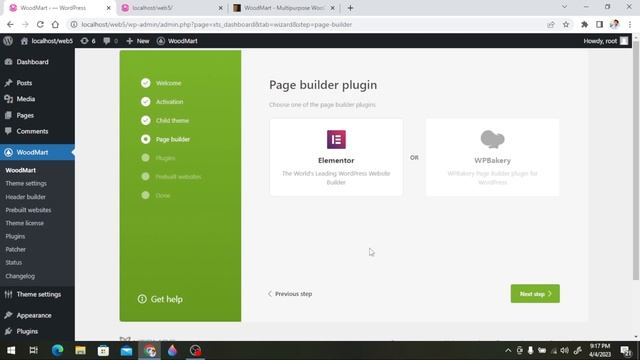640x360 pixels.
Task: Choose the WPBakery page builder card
Action: pos(492,157)
